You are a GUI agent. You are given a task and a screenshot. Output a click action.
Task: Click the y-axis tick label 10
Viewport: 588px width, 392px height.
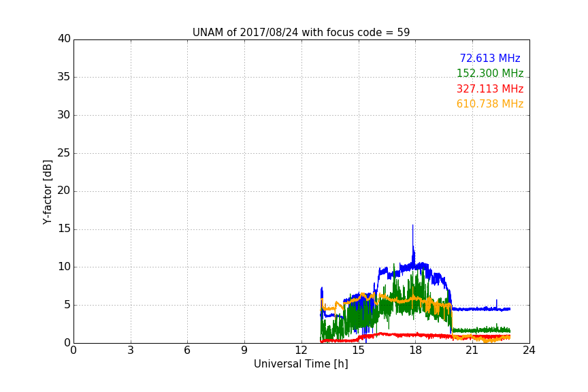tap(64, 267)
